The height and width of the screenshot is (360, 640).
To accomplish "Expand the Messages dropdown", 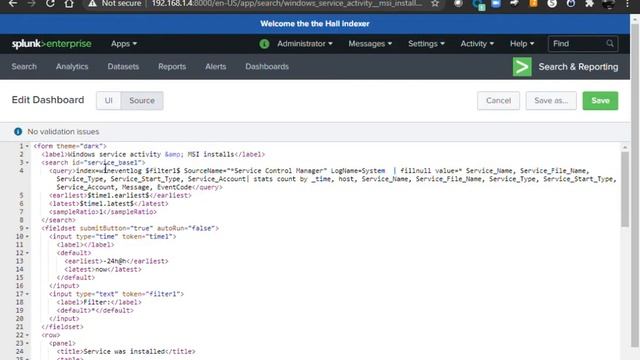I will coord(370,44).
